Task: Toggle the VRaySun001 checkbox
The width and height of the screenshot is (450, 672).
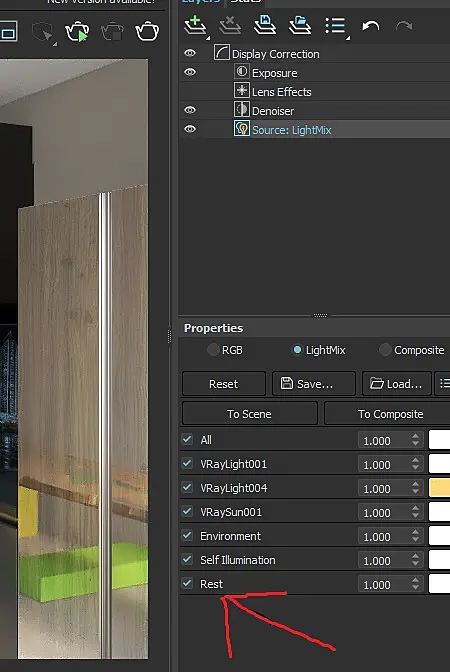Action: (x=187, y=511)
